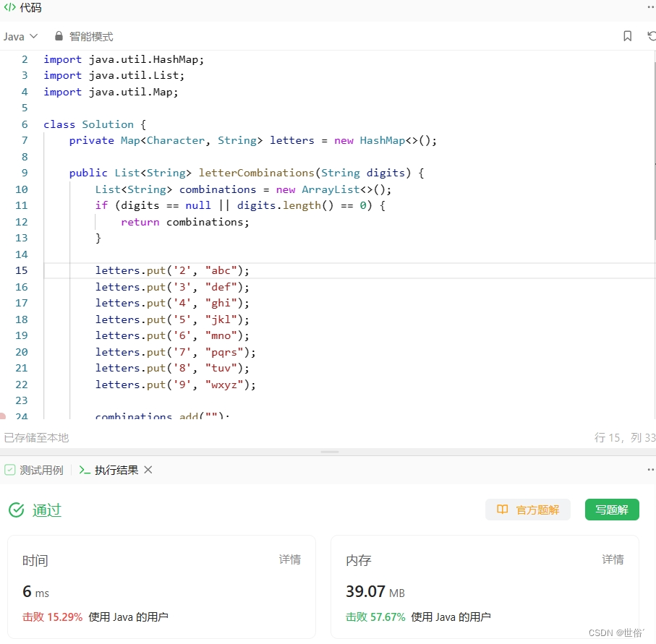This screenshot has width=656, height=644.
Task: Click the breakpoint dot at line 24
Action: point(2,416)
